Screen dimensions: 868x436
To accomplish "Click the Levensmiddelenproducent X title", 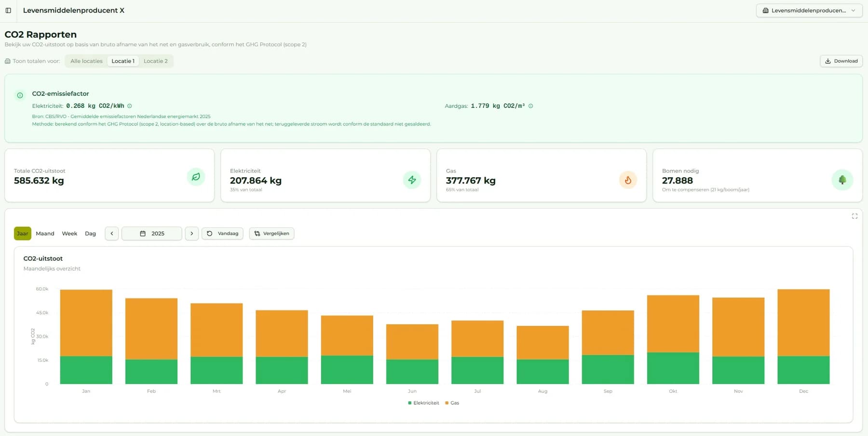I will (74, 11).
